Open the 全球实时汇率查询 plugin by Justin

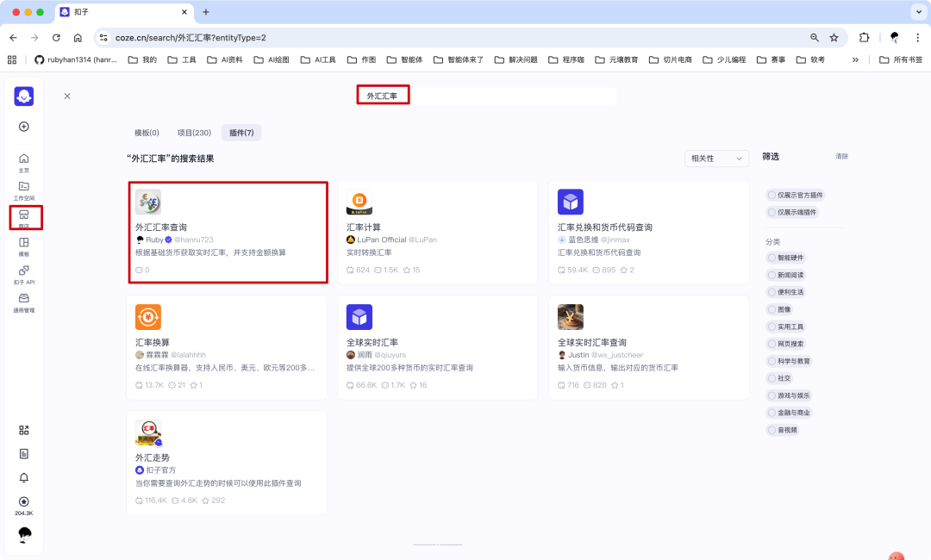coord(648,347)
